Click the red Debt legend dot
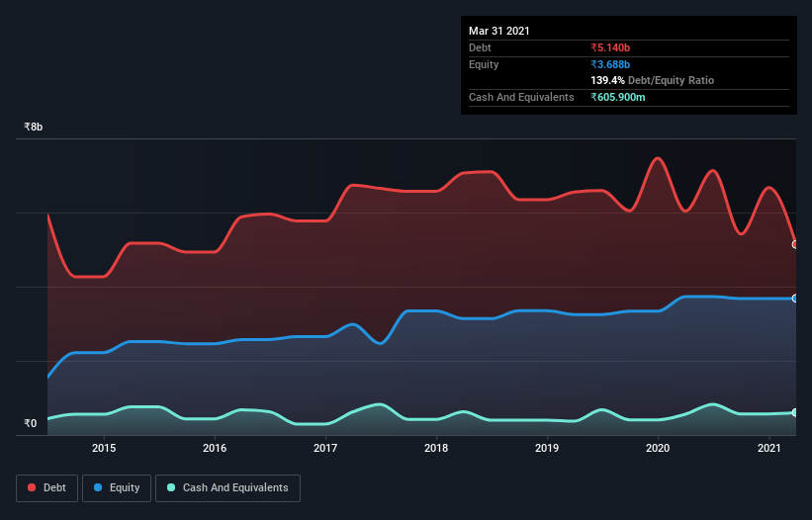The height and width of the screenshot is (520, 812). [x=32, y=487]
